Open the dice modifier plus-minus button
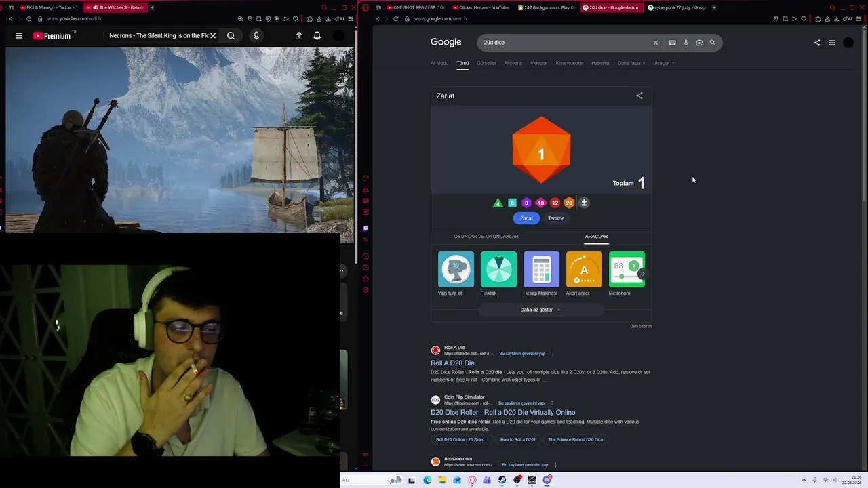 pos(584,203)
